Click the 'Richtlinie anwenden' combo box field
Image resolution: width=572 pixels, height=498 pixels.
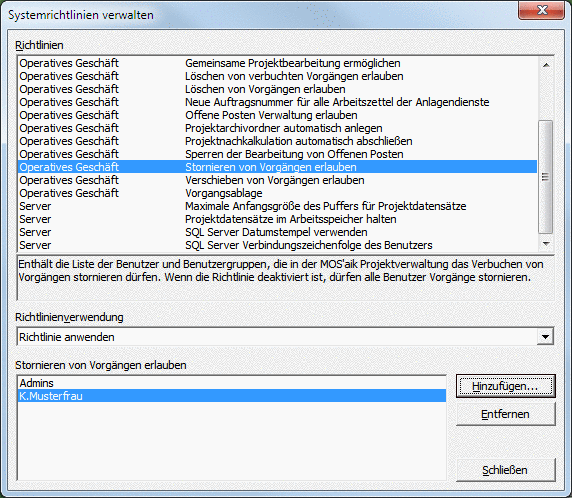277,337
